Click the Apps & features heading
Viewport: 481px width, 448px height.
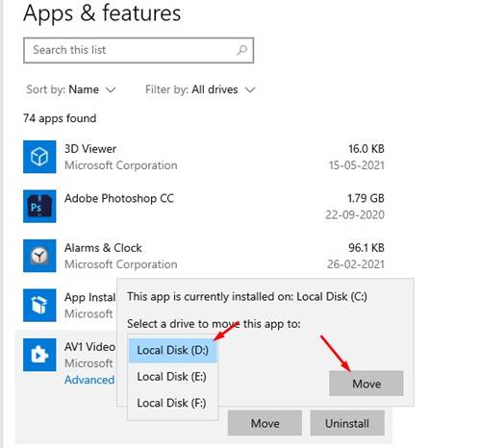(102, 13)
